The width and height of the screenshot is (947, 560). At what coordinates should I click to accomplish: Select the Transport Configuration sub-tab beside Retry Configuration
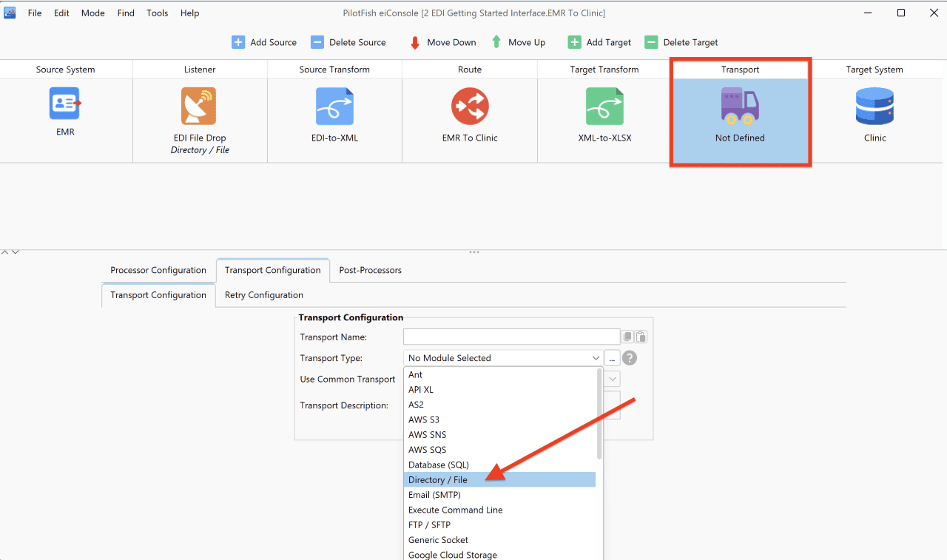[x=158, y=295]
